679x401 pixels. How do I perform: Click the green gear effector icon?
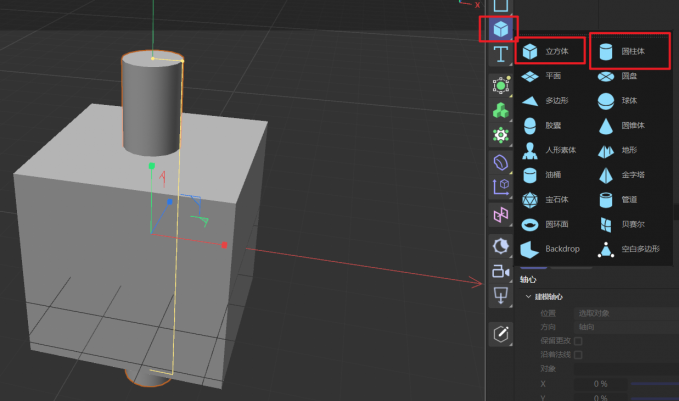(x=501, y=136)
